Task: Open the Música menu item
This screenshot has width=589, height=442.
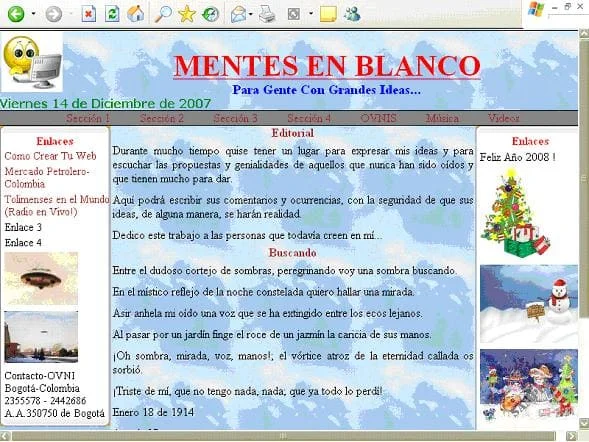Action: (x=442, y=118)
